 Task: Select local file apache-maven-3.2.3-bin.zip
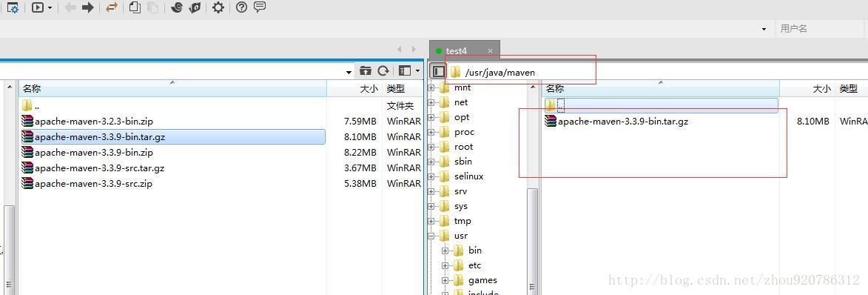point(172,121)
